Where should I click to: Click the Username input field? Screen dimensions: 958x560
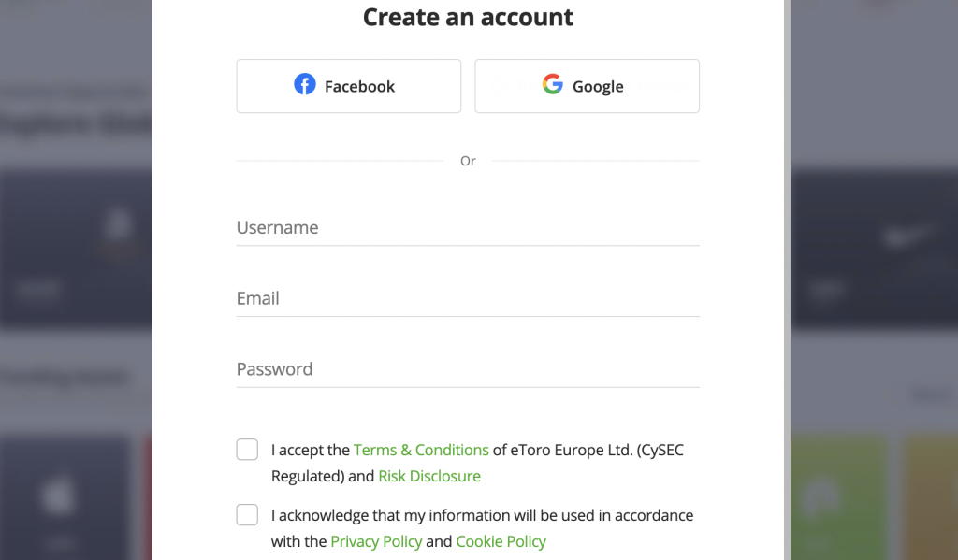[468, 227]
